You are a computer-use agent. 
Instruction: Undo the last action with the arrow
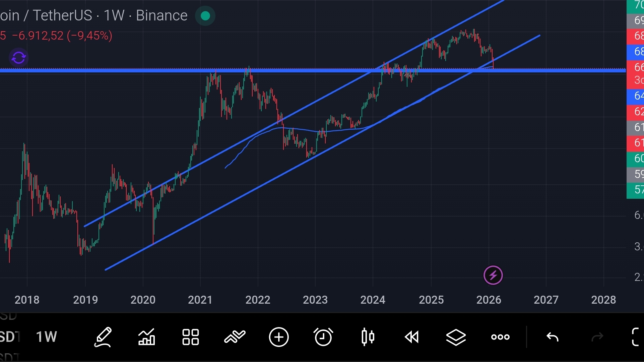[553, 337]
